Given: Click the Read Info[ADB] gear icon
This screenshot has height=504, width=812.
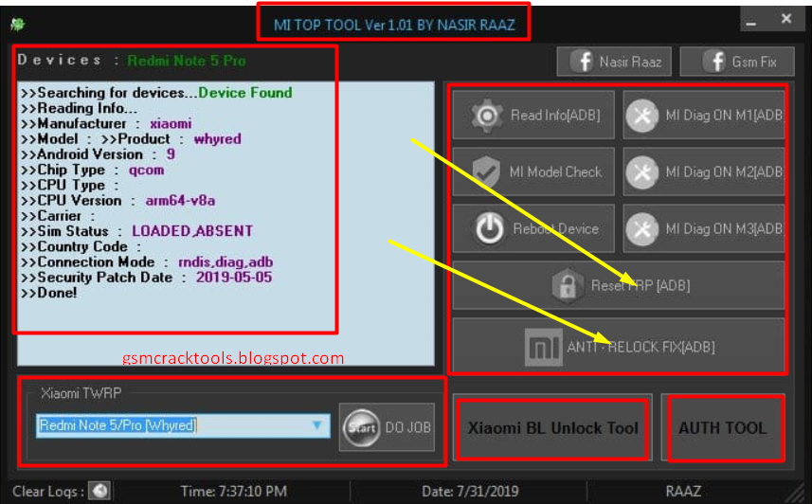Looking at the screenshot, I should pyautogui.click(x=487, y=115).
